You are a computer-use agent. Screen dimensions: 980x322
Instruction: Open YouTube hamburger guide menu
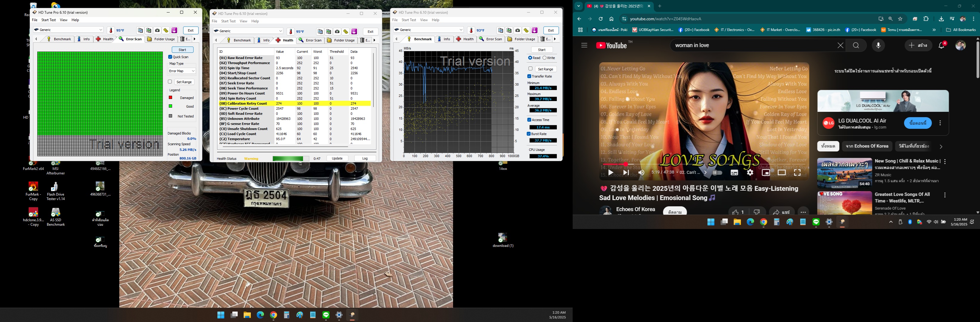pos(584,45)
